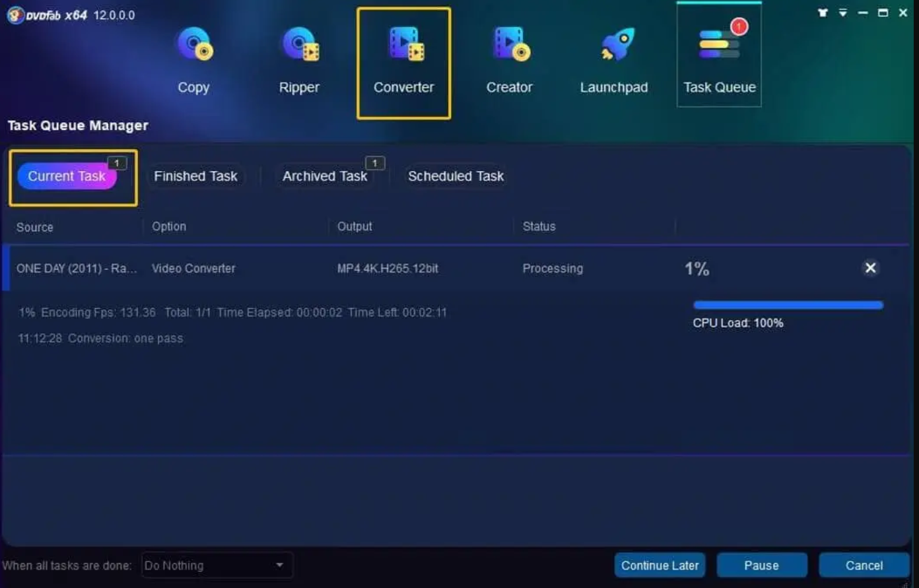Open the Archived Task tab

point(324,177)
